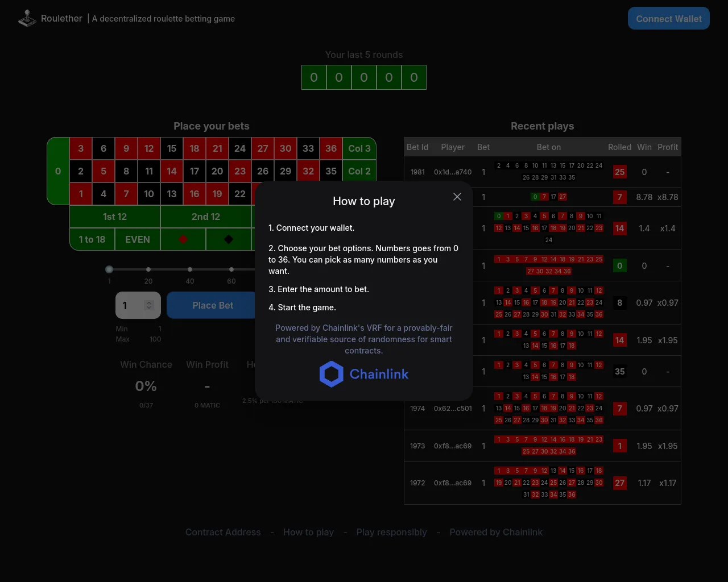Select the Col 3 column bet
Image resolution: width=728 pixels, height=582 pixels.
[359, 148]
